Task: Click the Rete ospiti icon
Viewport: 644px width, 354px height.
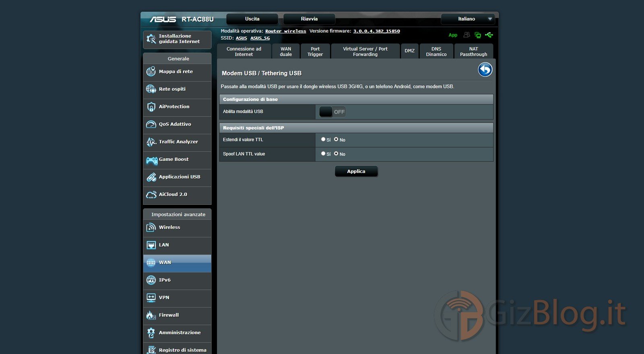Action: point(151,89)
